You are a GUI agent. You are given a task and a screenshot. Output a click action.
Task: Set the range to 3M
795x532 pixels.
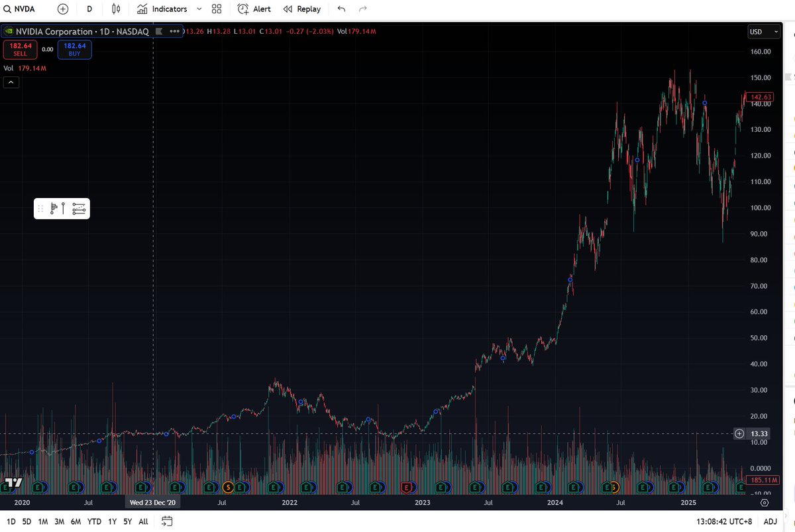click(60, 521)
